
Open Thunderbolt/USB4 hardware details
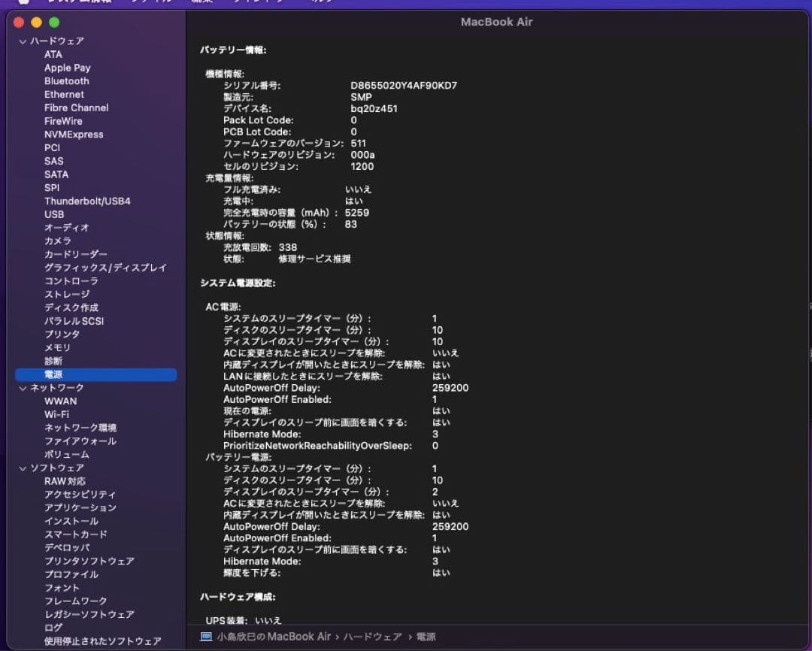[x=87, y=201]
